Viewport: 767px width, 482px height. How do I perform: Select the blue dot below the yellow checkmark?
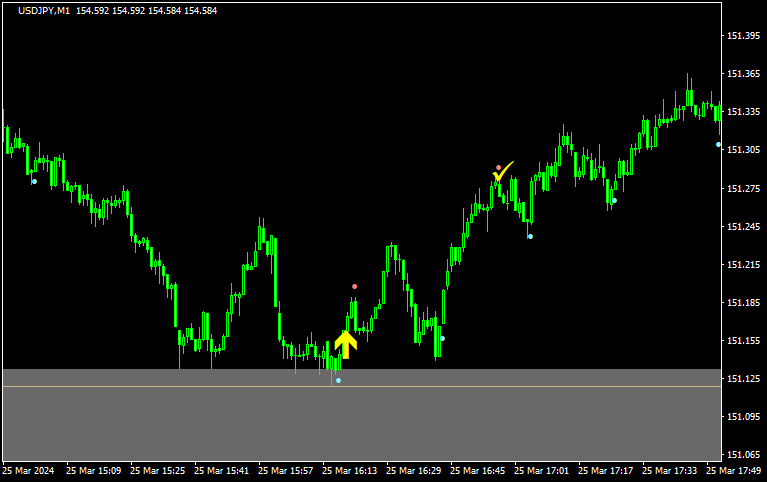(530, 236)
